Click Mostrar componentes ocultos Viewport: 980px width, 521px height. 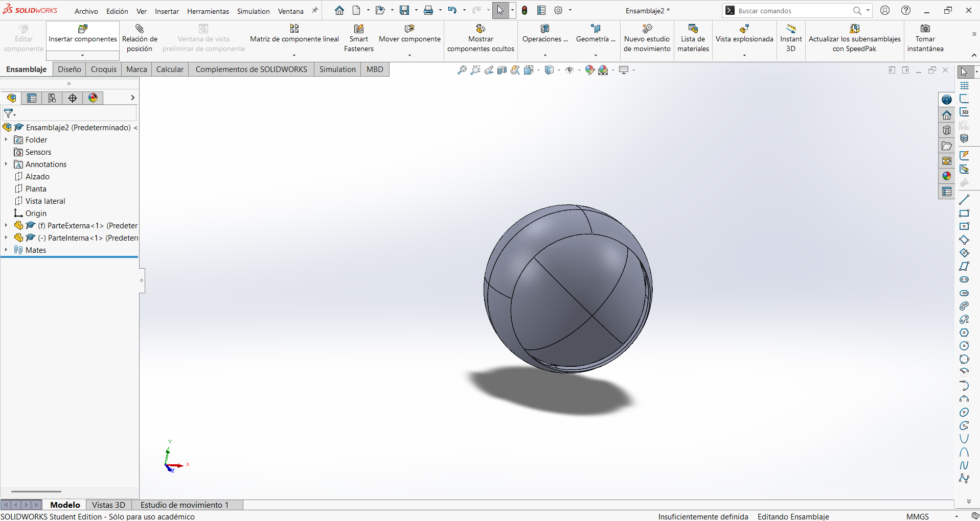pos(481,38)
